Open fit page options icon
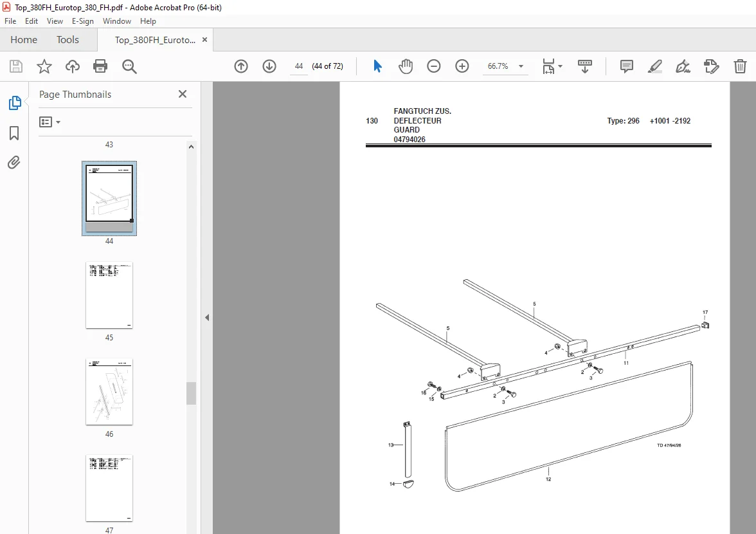Viewport: 756px width, 534px height. click(549, 66)
